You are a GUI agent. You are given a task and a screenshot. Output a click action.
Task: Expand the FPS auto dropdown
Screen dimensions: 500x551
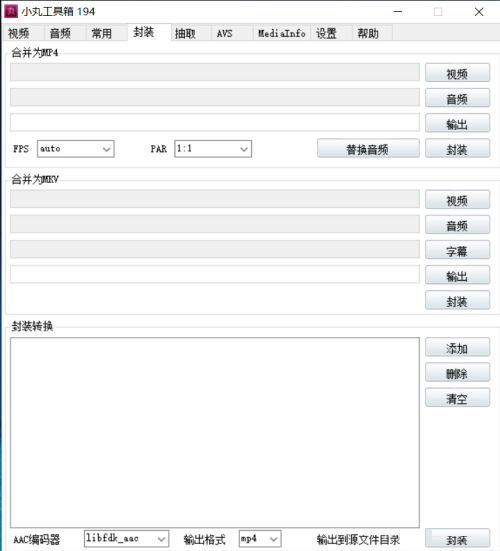click(76, 149)
